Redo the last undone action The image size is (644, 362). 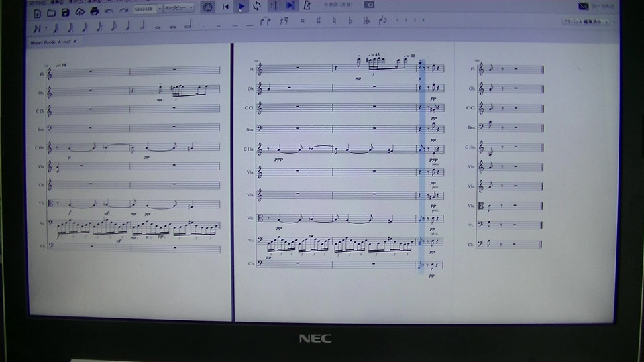point(123,11)
